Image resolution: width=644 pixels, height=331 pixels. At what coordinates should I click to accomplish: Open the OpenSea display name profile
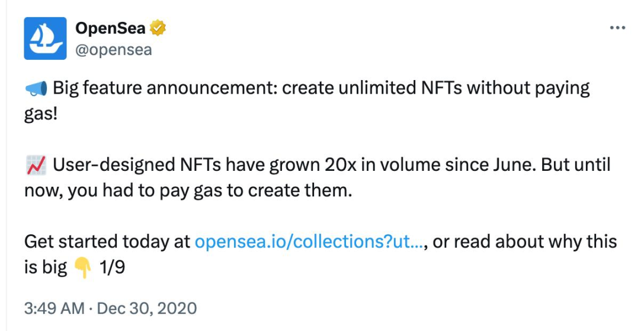pyautogui.click(x=110, y=27)
